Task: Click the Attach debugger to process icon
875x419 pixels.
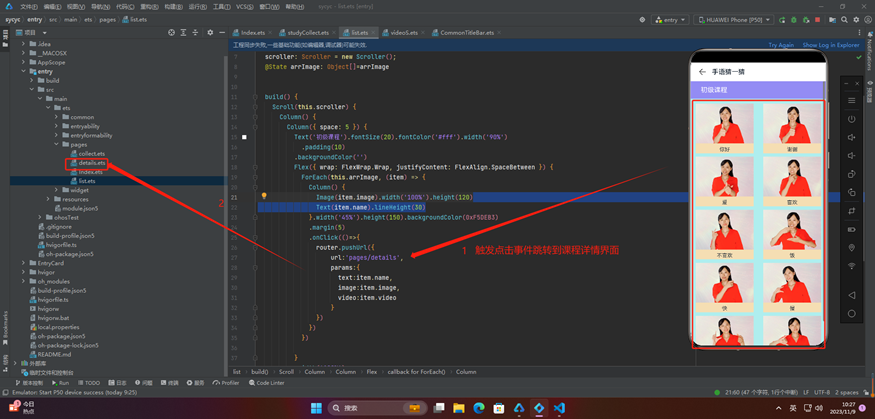Action: (x=805, y=20)
